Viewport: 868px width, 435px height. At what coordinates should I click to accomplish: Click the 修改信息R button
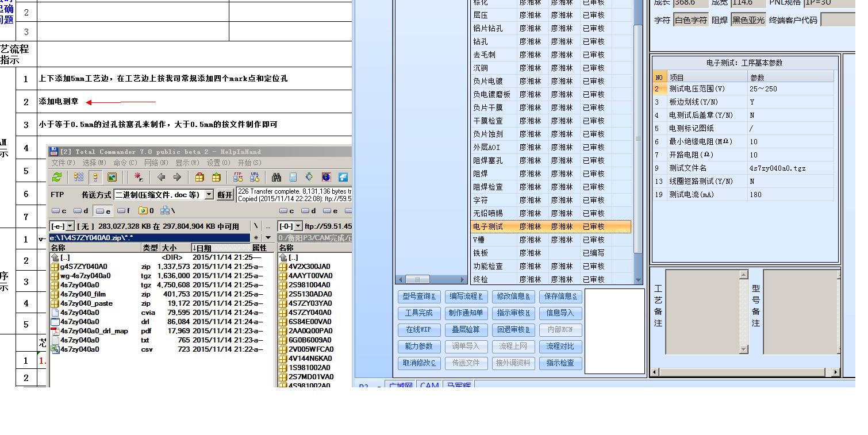coord(513,297)
